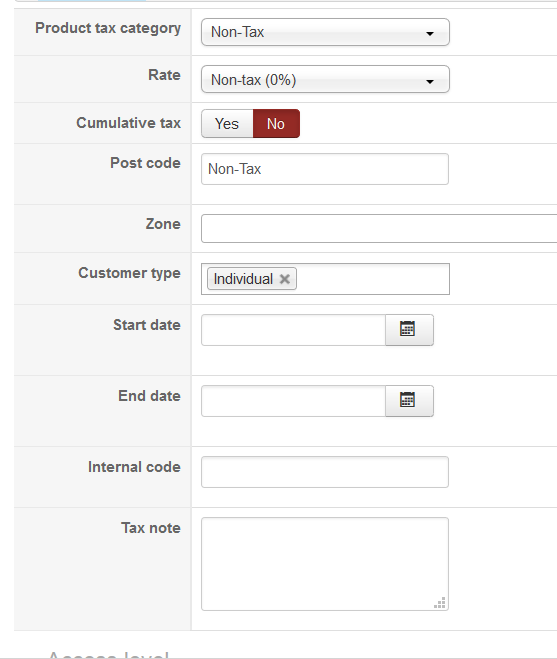This screenshot has width=557, height=659.
Task: Focus the Start date text box
Action: (293, 330)
